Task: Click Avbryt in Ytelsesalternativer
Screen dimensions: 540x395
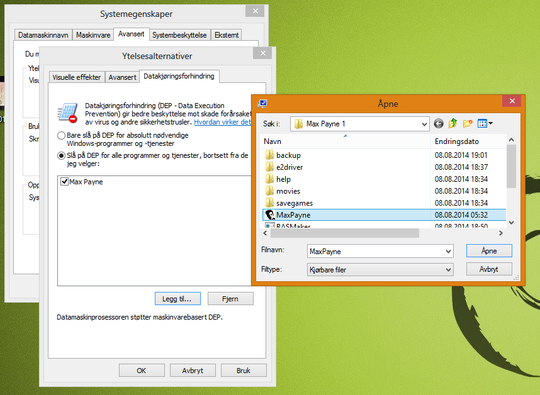Action: point(193,371)
